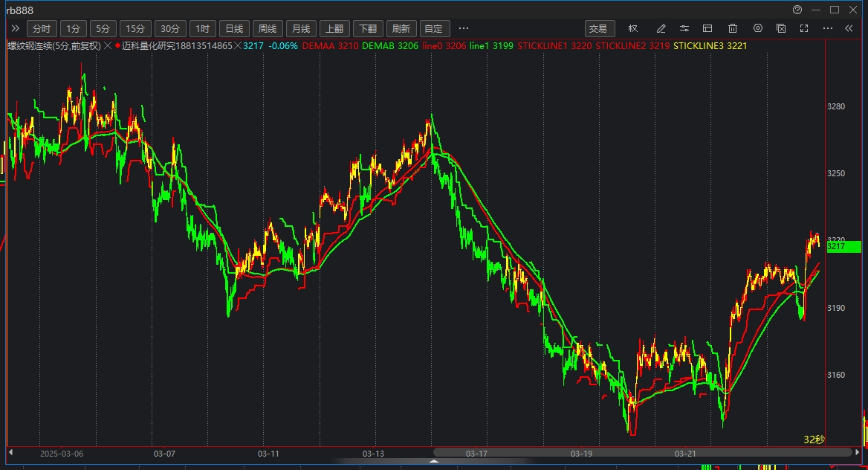Click the rb888 window title

coord(20,10)
